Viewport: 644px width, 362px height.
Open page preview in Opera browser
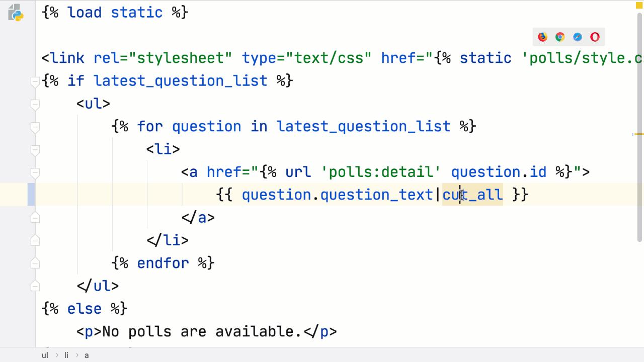pyautogui.click(x=595, y=37)
